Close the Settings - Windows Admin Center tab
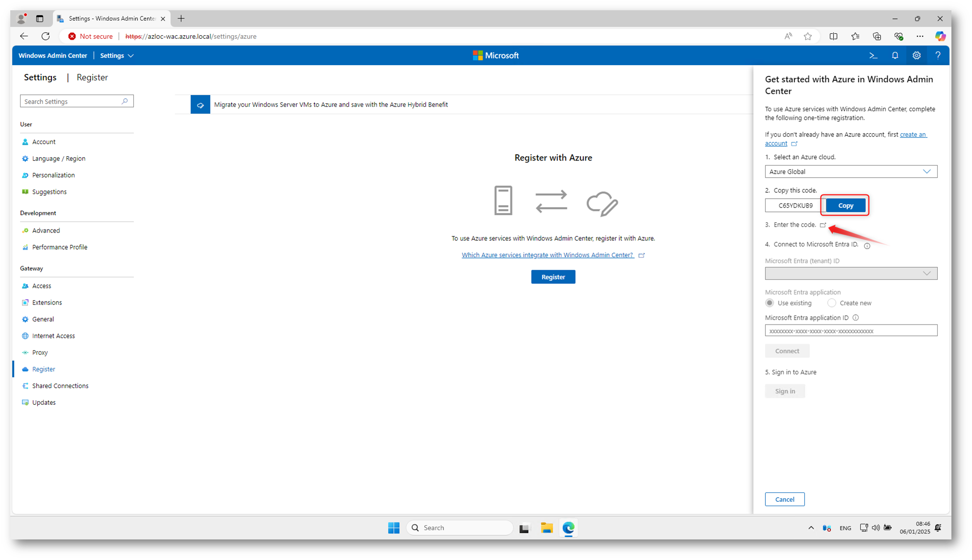Screen dimensions: 972x560 tap(163, 19)
